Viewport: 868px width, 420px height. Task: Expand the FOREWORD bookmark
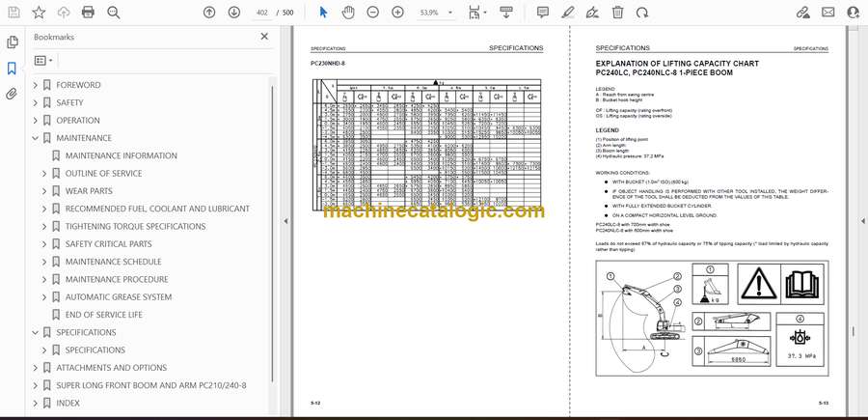point(36,85)
